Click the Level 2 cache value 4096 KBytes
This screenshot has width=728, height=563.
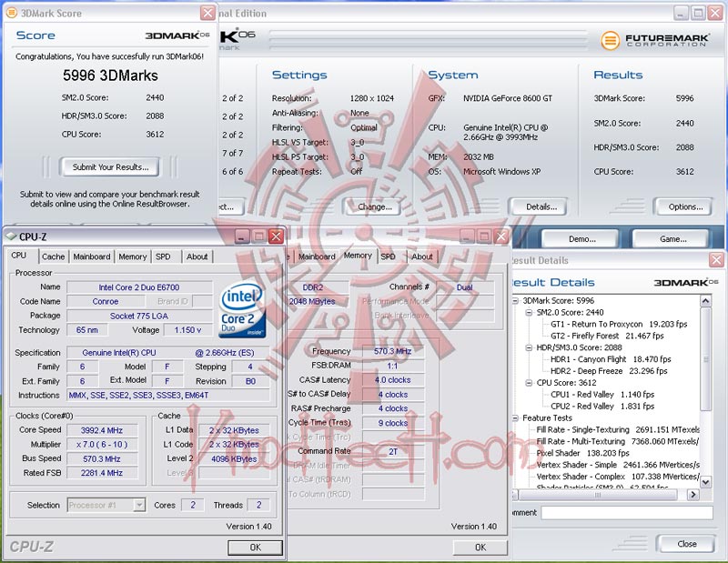234,459
